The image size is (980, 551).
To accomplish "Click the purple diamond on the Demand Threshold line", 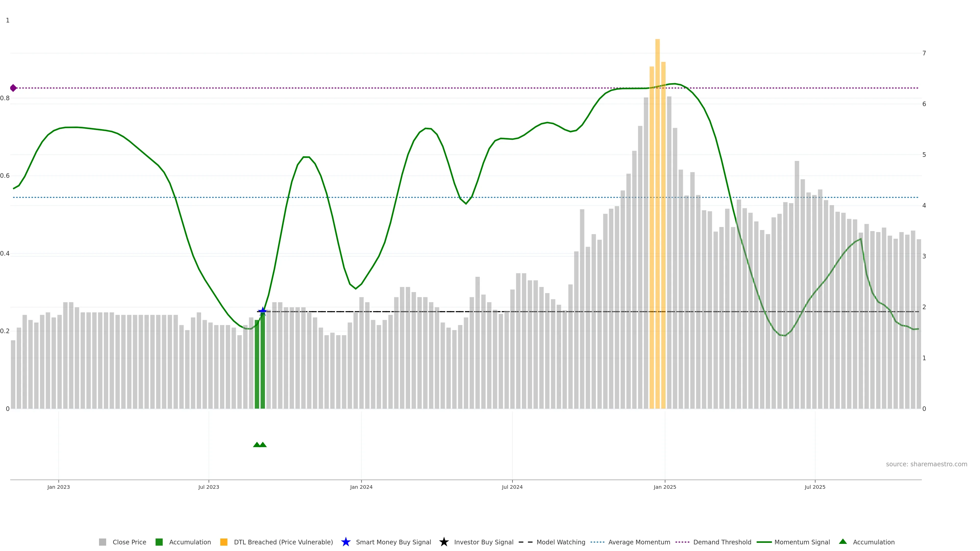I will point(13,88).
